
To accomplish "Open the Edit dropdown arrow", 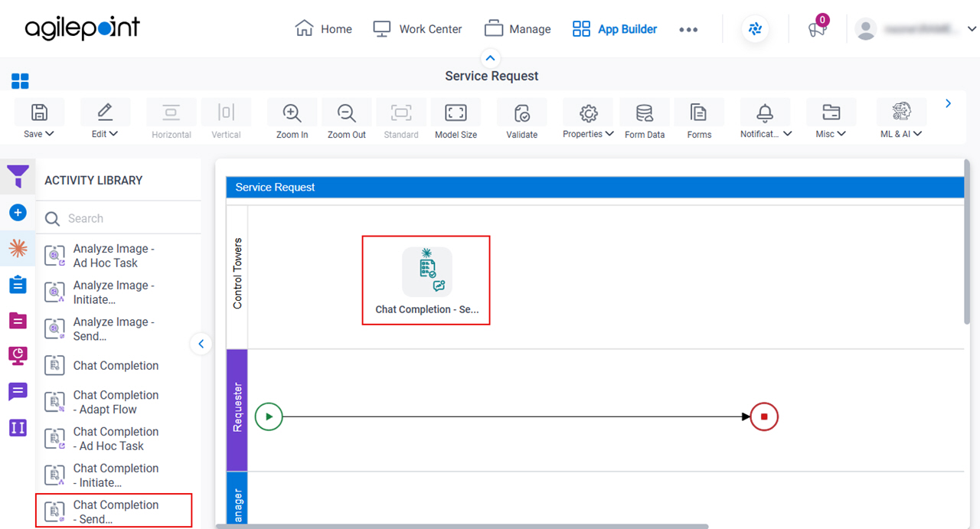I will 114,134.
